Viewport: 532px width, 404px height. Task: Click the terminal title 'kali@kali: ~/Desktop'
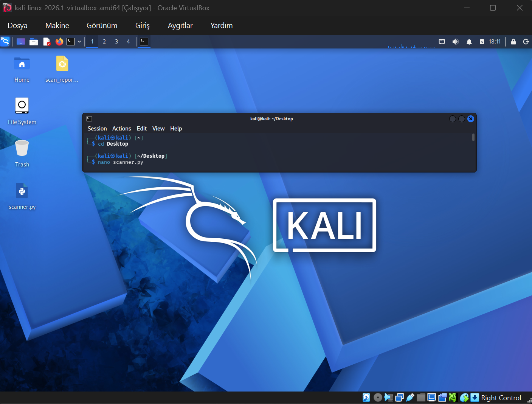pos(271,119)
